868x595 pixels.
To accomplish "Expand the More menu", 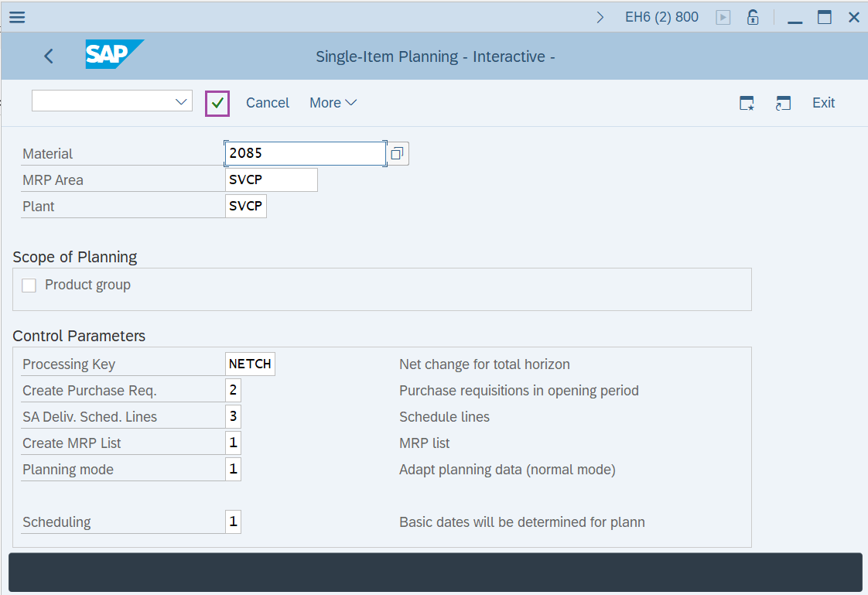I will (x=333, y=103).
